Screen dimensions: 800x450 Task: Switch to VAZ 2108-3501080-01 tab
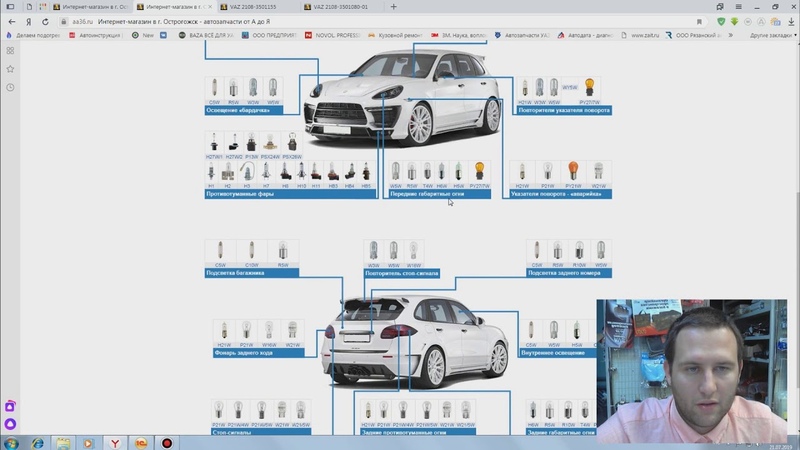tap(343, 7)
